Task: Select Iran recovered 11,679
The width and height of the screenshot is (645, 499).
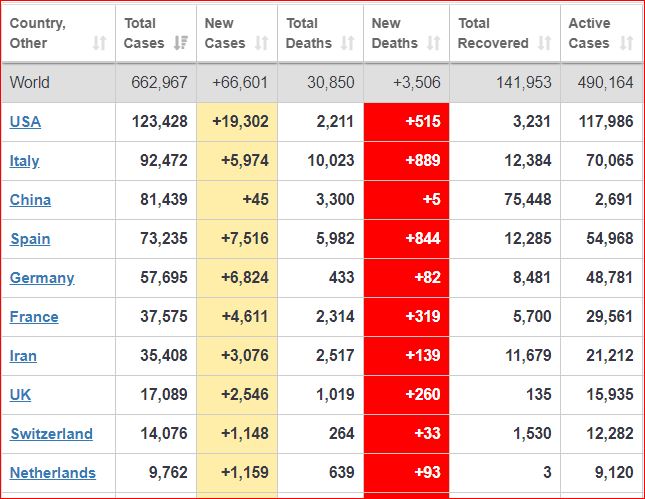Action: [x=528, y=356]
